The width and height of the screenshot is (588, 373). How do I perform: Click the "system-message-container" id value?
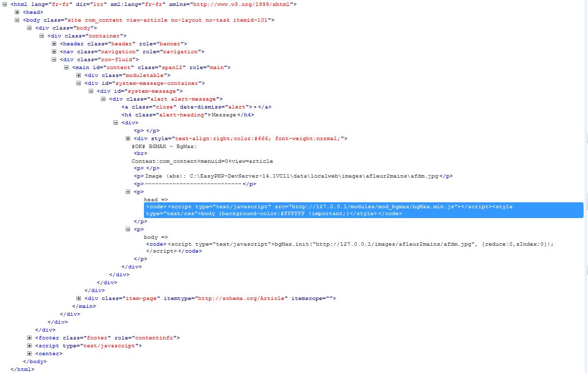pos(156,83)
